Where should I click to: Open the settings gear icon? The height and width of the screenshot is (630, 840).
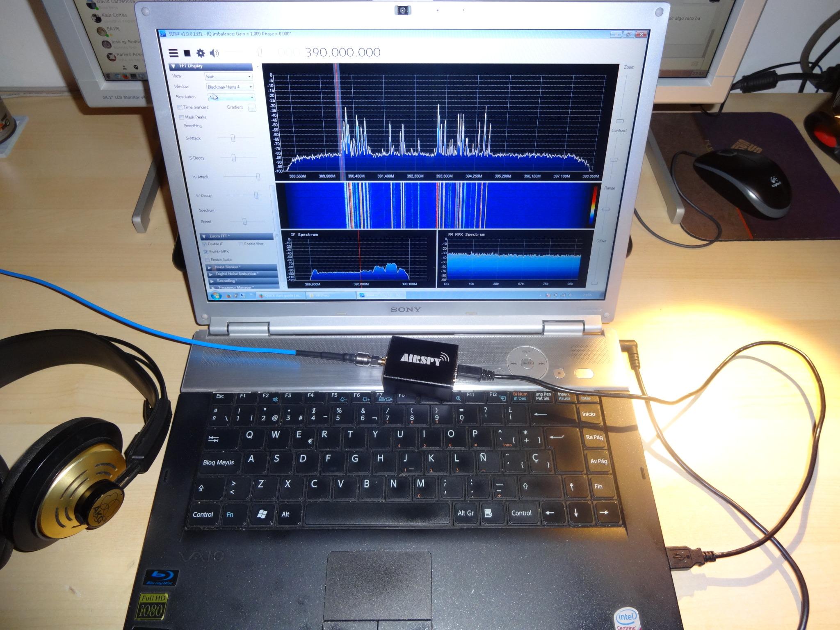(x=201, y=53)
